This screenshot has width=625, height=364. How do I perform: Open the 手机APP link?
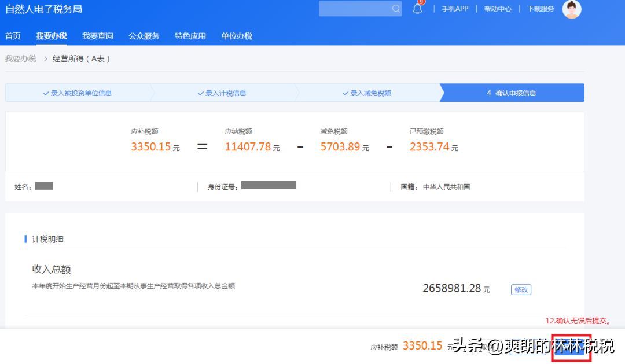pos(454,9)
